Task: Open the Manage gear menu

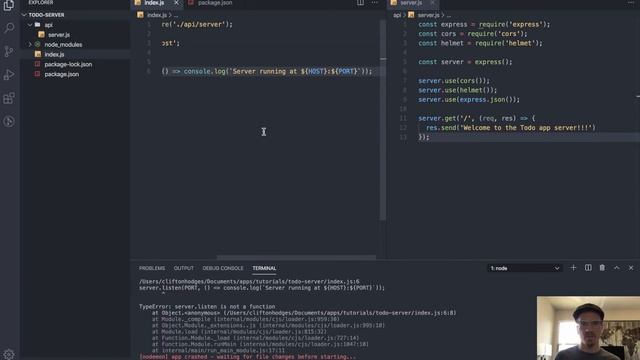Action: pos(9,354)
